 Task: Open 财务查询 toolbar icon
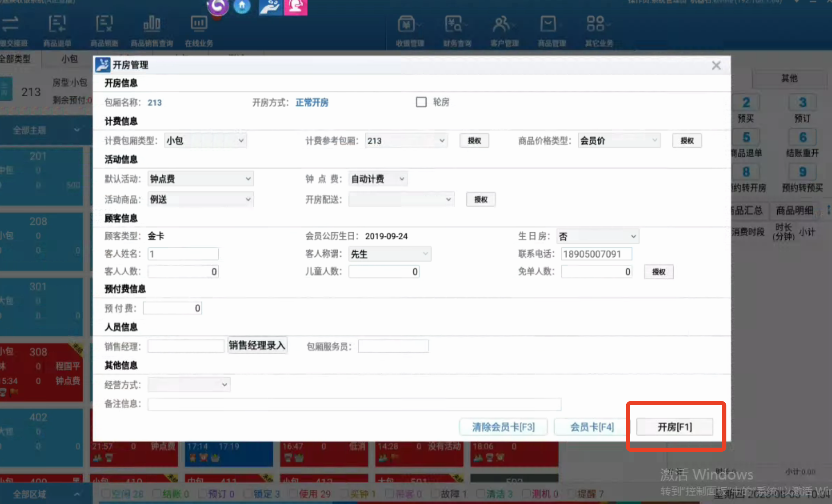(457, 31)
